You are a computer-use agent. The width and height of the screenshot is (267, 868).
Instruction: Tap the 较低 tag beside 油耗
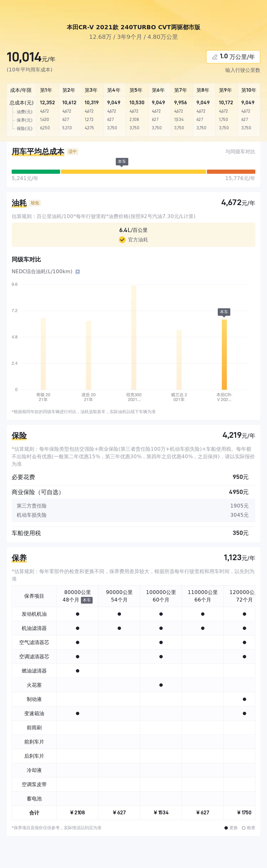point(35,203)
